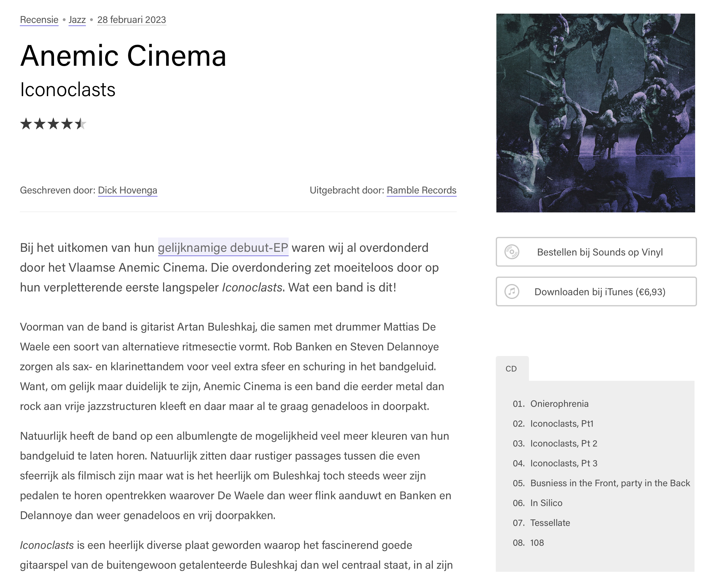
Task: Click the date 28 februari 2023
Action: [132, 20]
